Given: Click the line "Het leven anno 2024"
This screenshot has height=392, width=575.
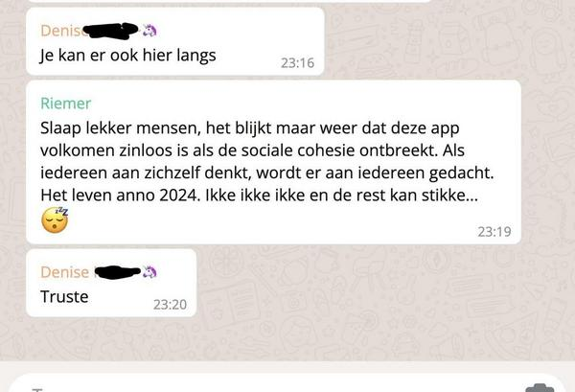Looking at the screenshot, I should pos(120,196).
